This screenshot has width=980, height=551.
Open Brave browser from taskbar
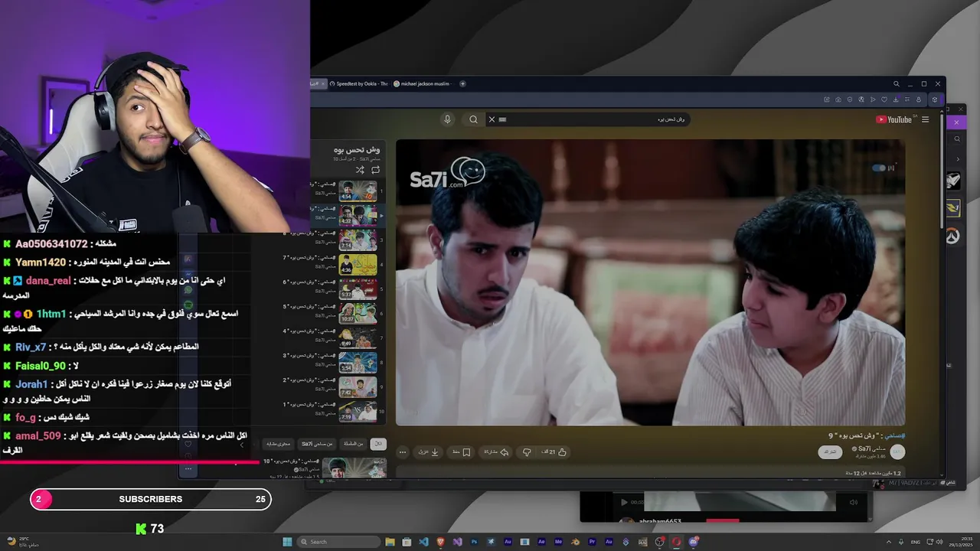[x=440, y=542]
